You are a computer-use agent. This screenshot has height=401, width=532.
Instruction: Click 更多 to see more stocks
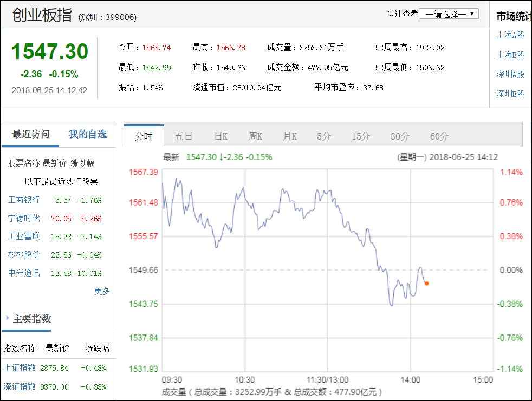tap(102, 291)
